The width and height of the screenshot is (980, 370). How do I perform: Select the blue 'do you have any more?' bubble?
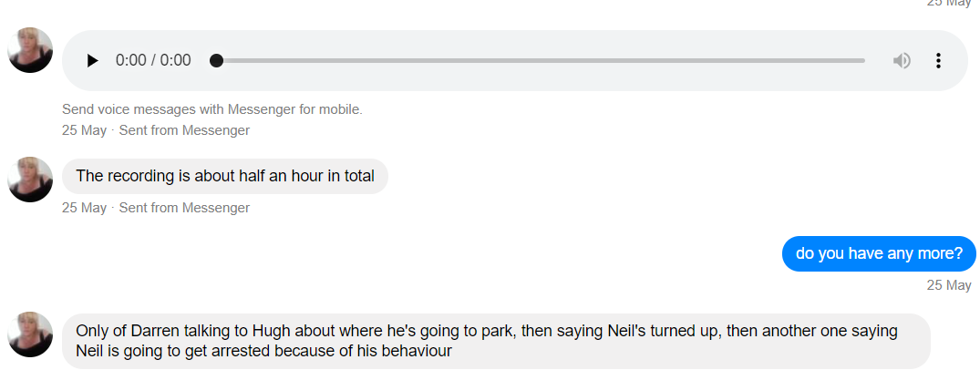[879, 253]
